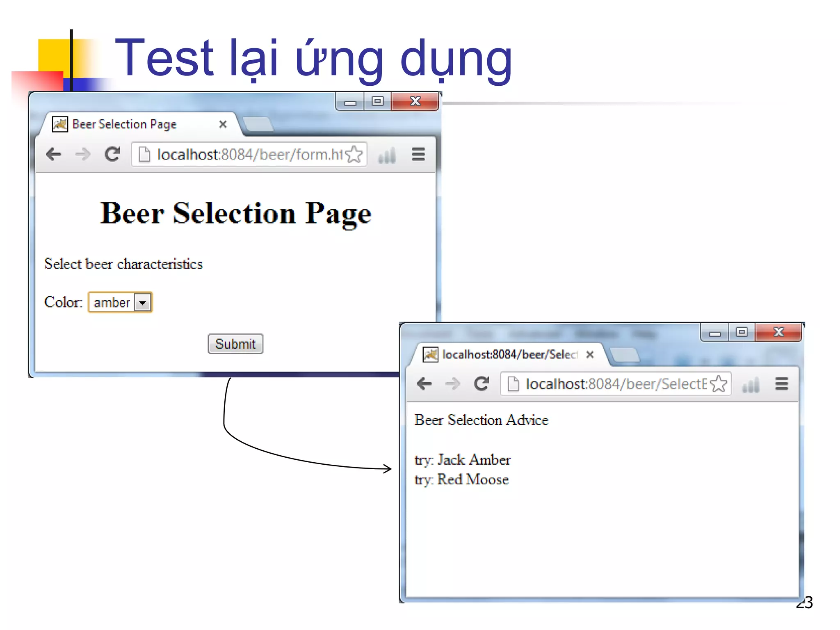Bookmark form.html with the star icon
Viewport: 840px width, 630px height.
[x=354, y=155]
